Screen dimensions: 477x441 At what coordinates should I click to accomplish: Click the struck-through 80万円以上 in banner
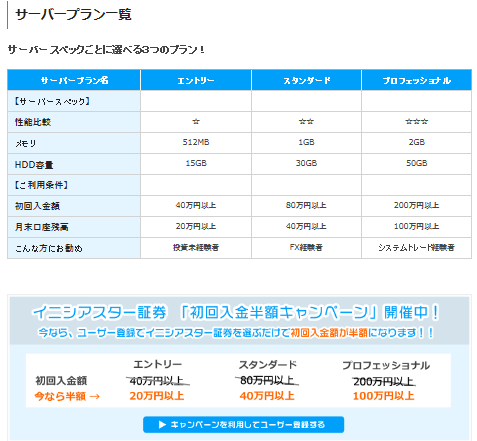[x=267, y=380]
